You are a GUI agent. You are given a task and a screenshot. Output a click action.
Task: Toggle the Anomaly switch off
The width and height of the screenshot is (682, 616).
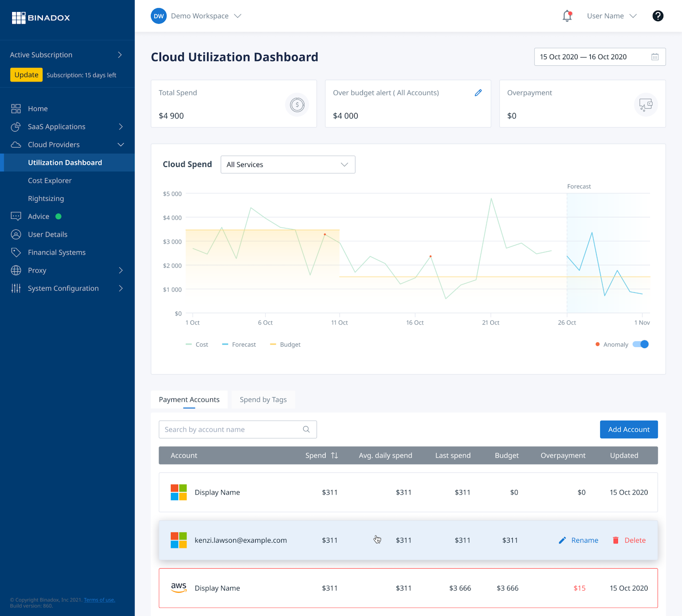[x=641, y=344]
